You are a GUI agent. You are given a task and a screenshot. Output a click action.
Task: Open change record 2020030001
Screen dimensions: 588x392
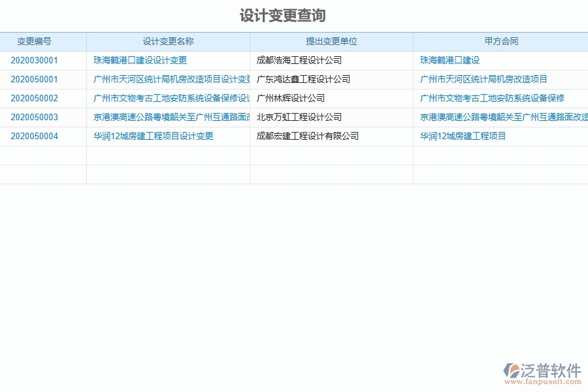click(x=35, y=60)
